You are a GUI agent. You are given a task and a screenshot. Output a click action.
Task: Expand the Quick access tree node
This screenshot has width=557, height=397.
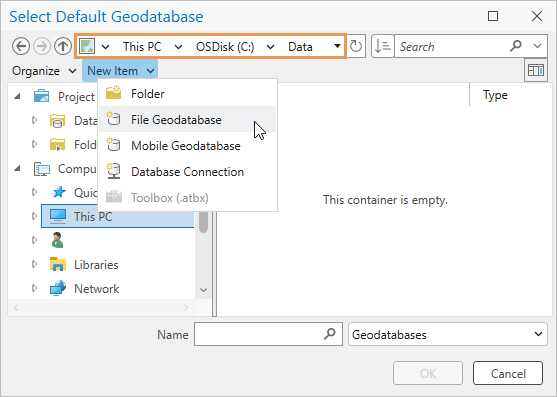[x=34, y=192]
